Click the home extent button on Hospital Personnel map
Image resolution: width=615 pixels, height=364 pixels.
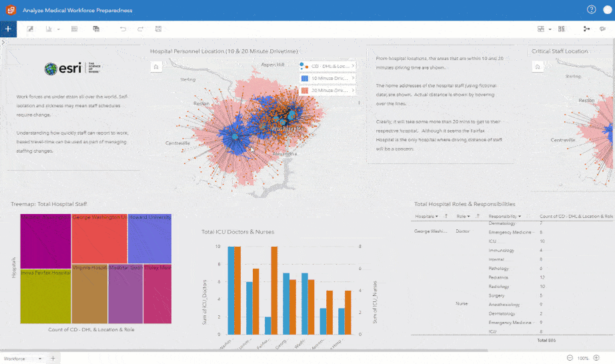156,67
